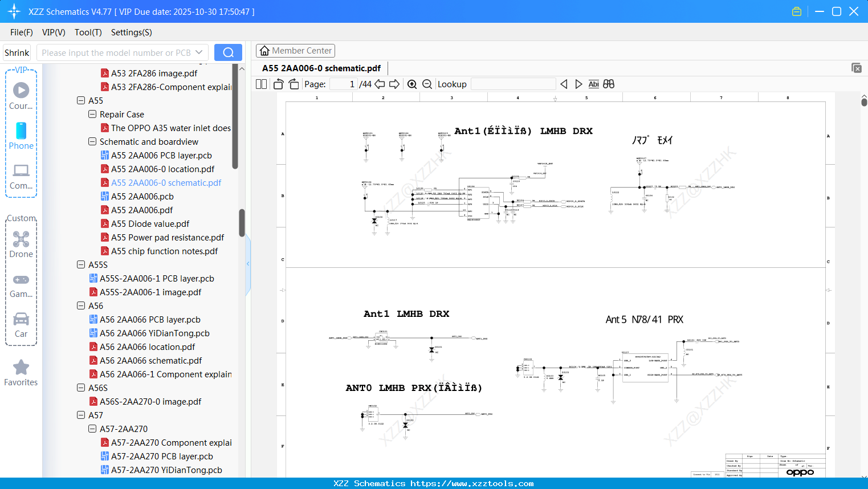Image resolution: width=868 pixels, height=489 pixels.
Task: Rotate the page counterclockwise
Action: coord(278,84)
